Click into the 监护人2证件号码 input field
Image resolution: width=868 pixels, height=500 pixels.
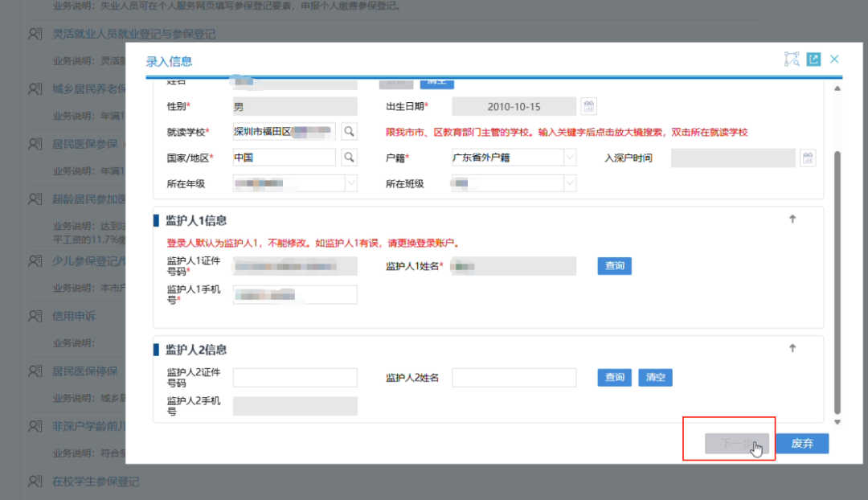tap(295, 378)
